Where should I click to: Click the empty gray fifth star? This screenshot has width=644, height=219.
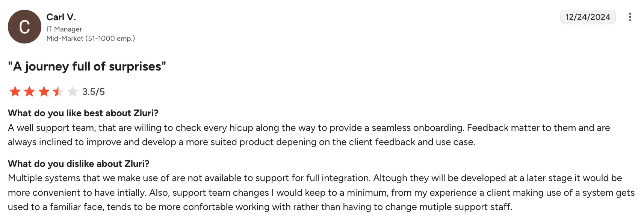click(x=72, y=91)
